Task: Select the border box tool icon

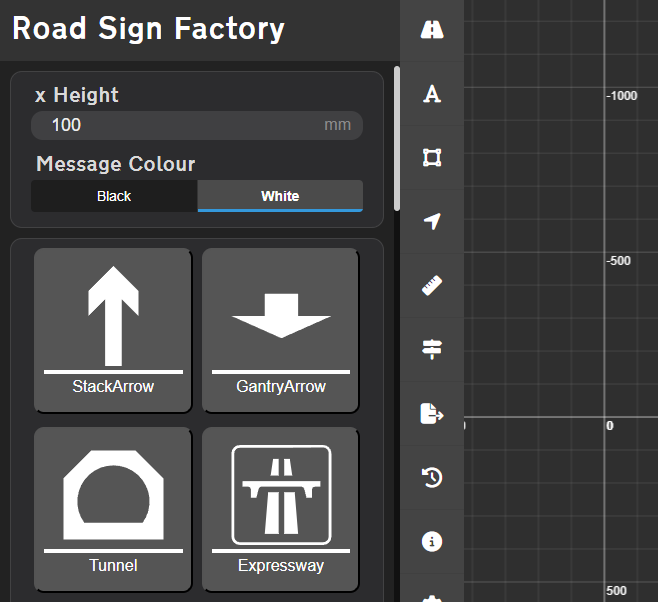Action: pos(432,158)
